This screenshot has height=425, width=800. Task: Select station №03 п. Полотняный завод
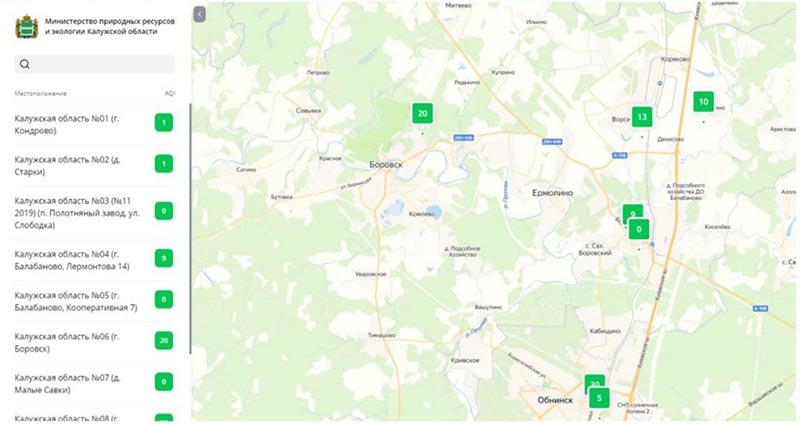(x=94, y=213)
